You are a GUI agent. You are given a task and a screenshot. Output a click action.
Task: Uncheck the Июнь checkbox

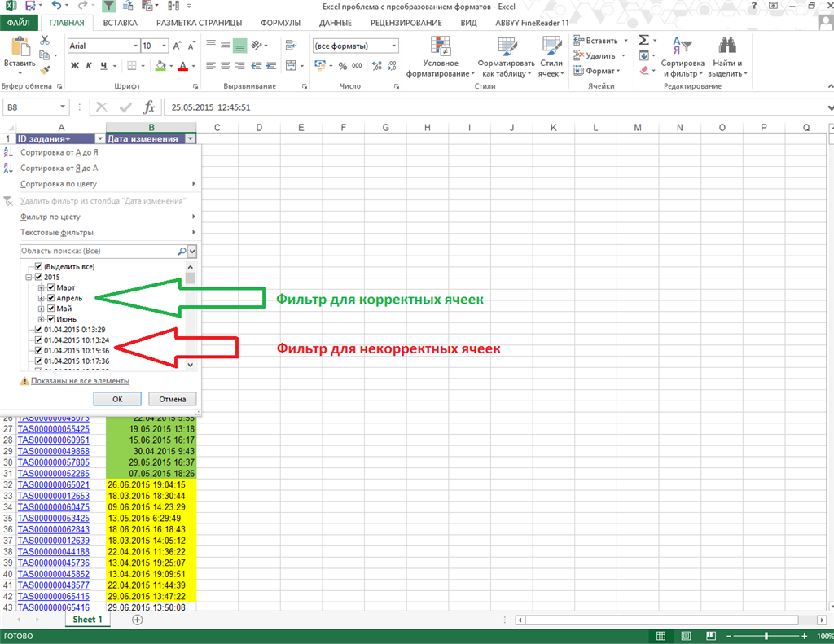(51, 319)
